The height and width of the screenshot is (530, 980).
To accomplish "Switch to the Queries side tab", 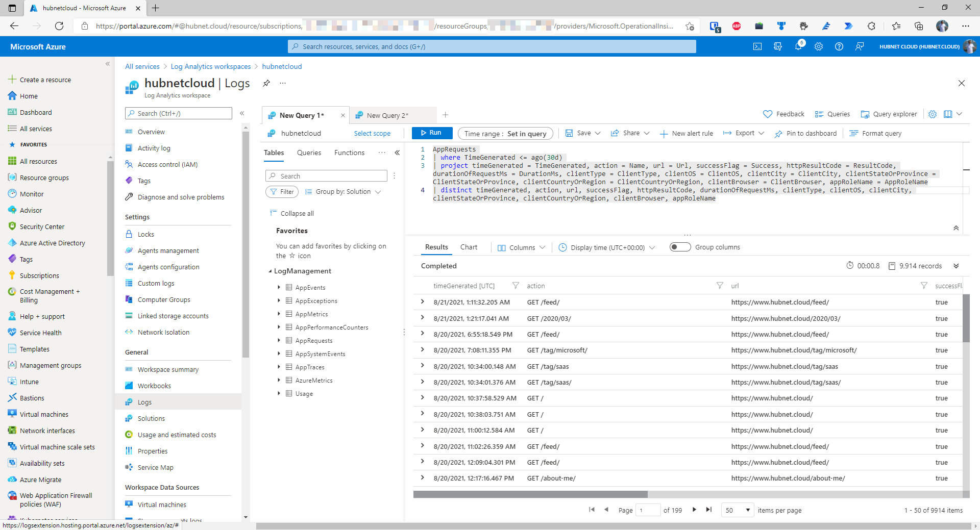I will click(x=309, y=153).
